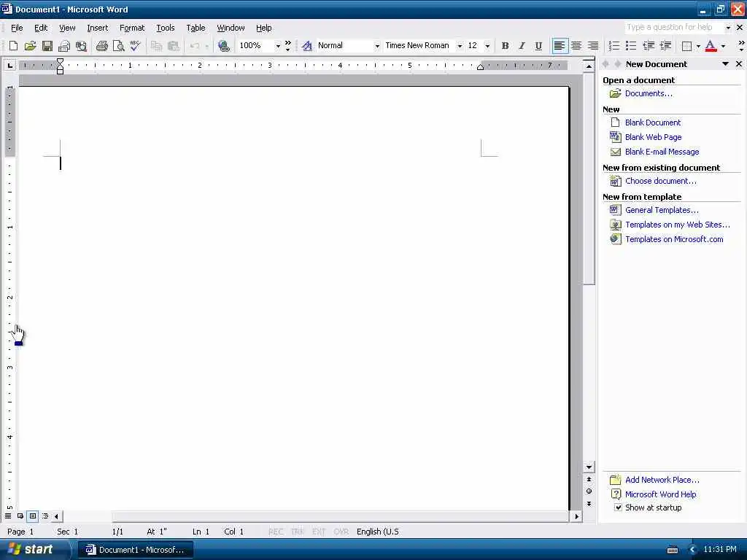Screen dimensions: 747x560
Task: Open the New Document task pane menu arrow
Action: click(x=725, y=64)
